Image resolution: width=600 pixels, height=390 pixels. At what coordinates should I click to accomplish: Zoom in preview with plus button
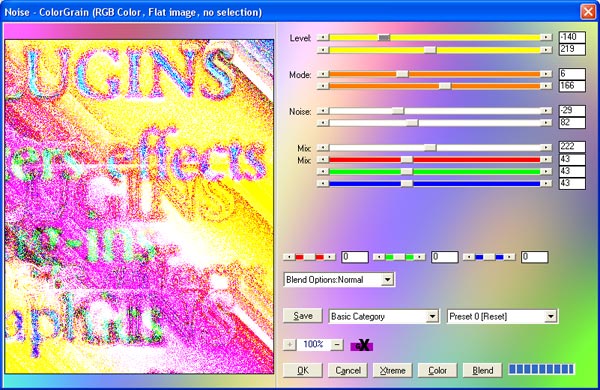click(289, 345)
